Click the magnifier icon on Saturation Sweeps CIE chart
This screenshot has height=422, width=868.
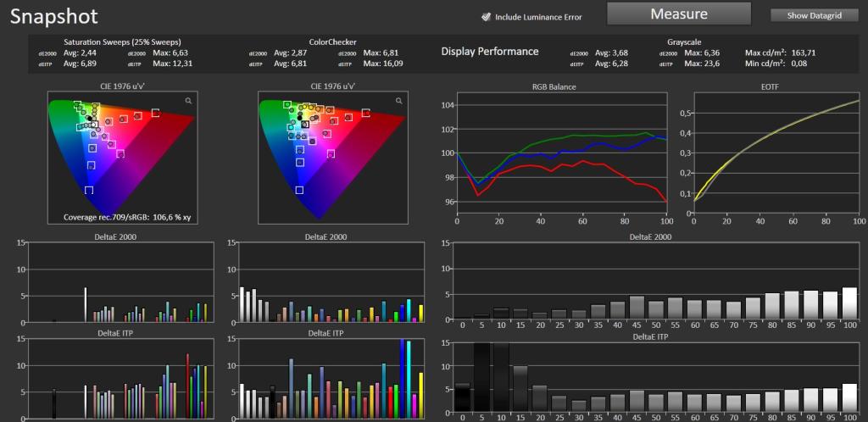click(189, 101)
